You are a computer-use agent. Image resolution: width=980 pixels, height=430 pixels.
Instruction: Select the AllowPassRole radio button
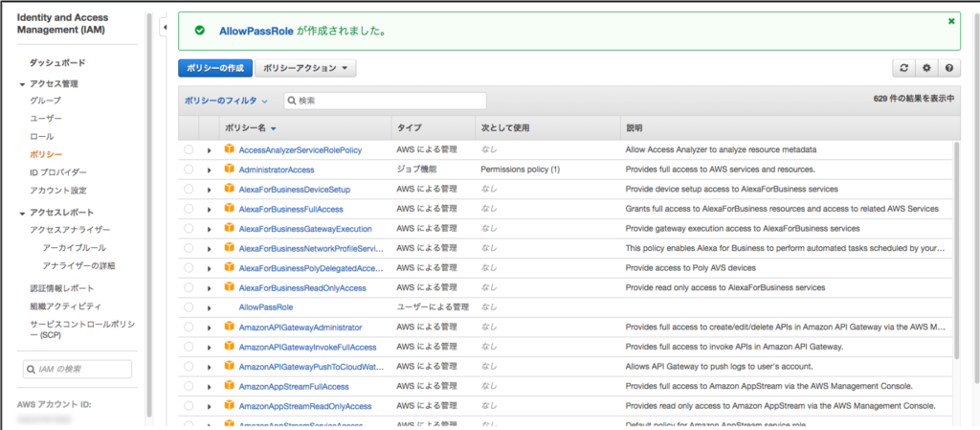point(189,307)
